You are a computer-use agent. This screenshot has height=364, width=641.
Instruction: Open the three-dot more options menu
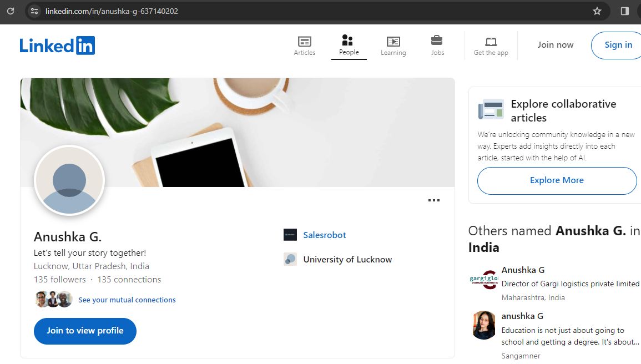click(x=433, y=200)
